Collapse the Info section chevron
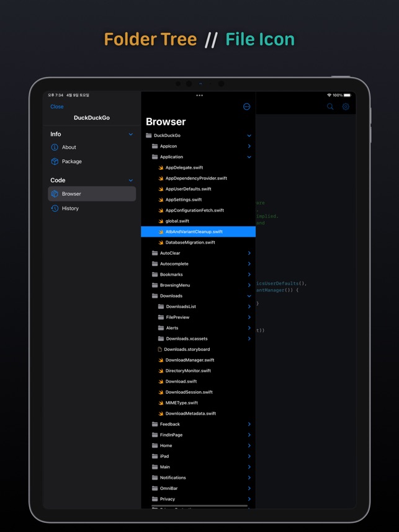This screenshot has height=532, width=399. click(x=131, y=135)
